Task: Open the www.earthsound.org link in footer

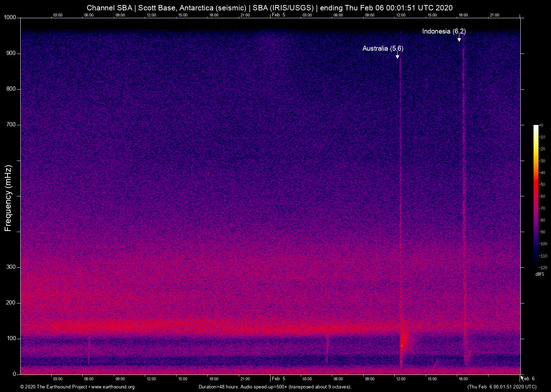Action: coord(113,387)
